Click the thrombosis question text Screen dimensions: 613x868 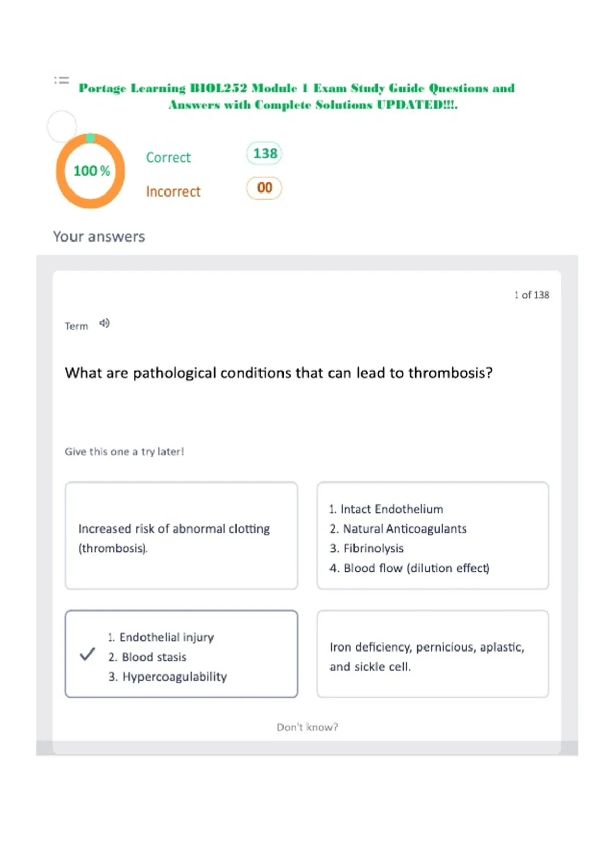[279, 373]
